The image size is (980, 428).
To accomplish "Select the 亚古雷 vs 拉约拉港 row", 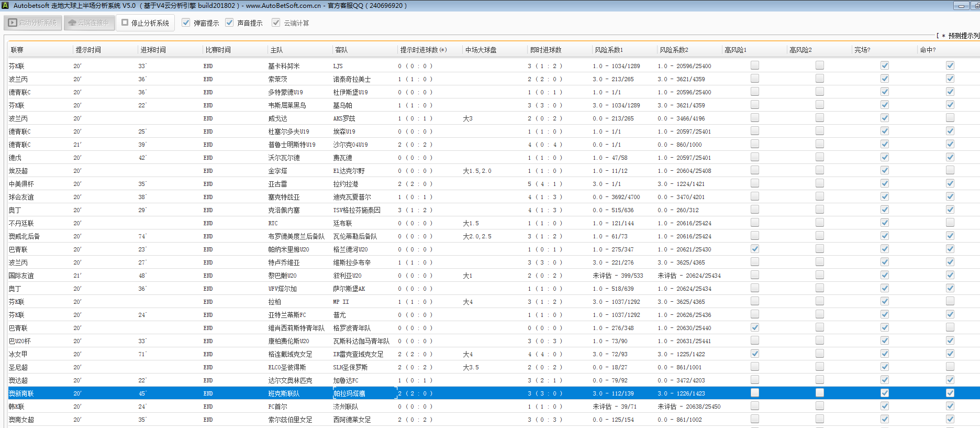I will pyautogui.click(x=277, y=184).
